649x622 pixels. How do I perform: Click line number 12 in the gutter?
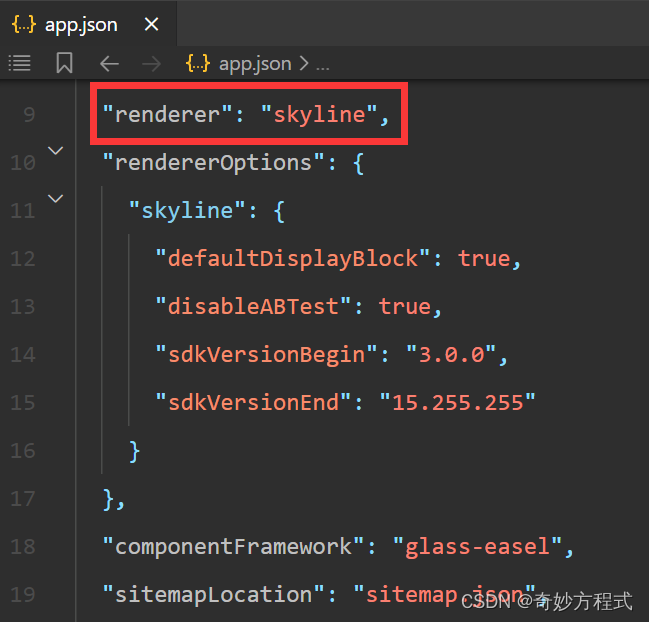(x=23, y=259)
